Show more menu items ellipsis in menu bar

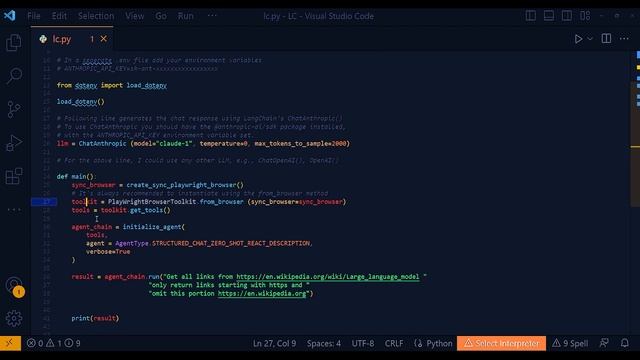click(x=212, y=16)
